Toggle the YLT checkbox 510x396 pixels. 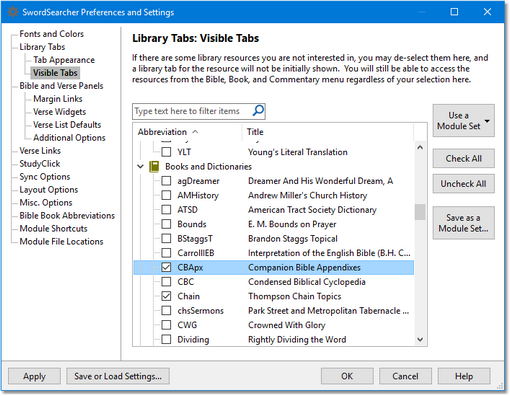point(166,152)
